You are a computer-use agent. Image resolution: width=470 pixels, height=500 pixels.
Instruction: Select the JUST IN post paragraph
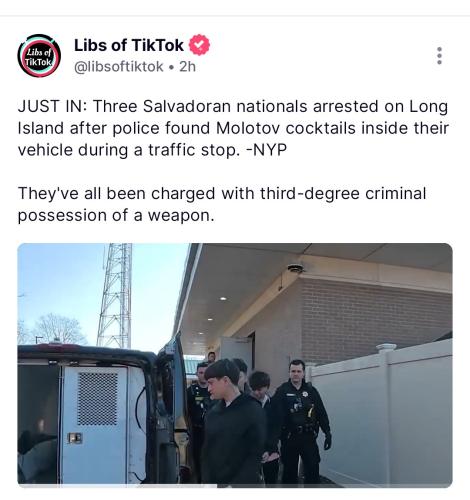click(233, 128)
